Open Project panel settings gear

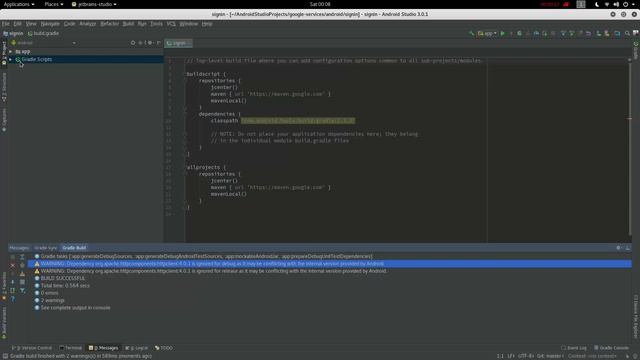[150, 43]
